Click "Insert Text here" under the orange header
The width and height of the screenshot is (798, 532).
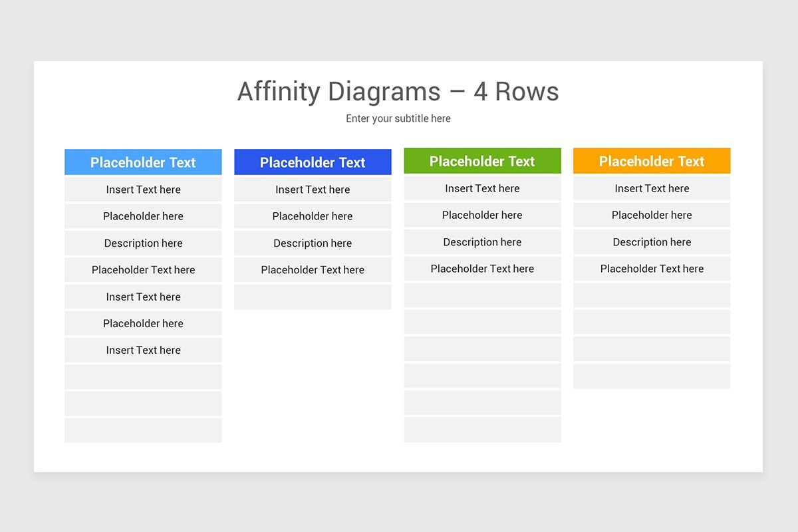[652, 188]
